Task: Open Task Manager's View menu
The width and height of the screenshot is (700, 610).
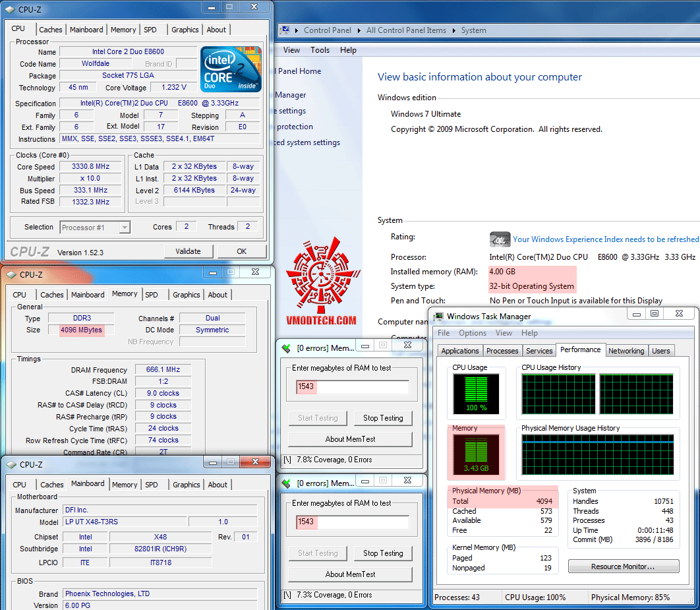Action: (504, 333)
